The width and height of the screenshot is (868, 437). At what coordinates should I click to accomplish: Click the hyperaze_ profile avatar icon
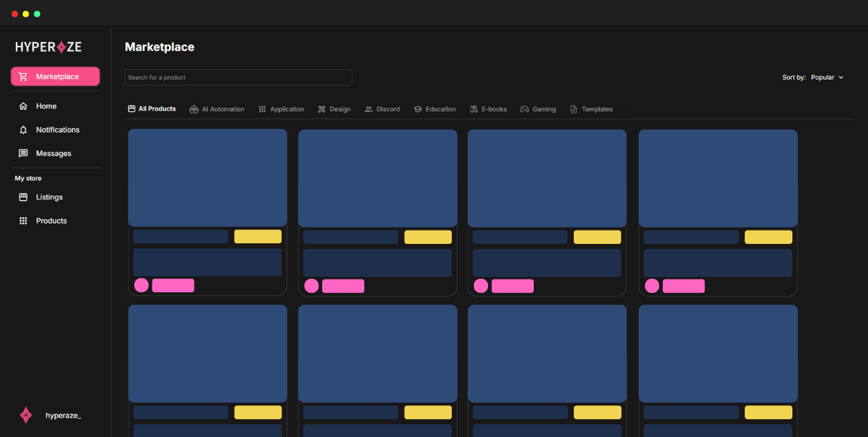click(x=26, y=415)
